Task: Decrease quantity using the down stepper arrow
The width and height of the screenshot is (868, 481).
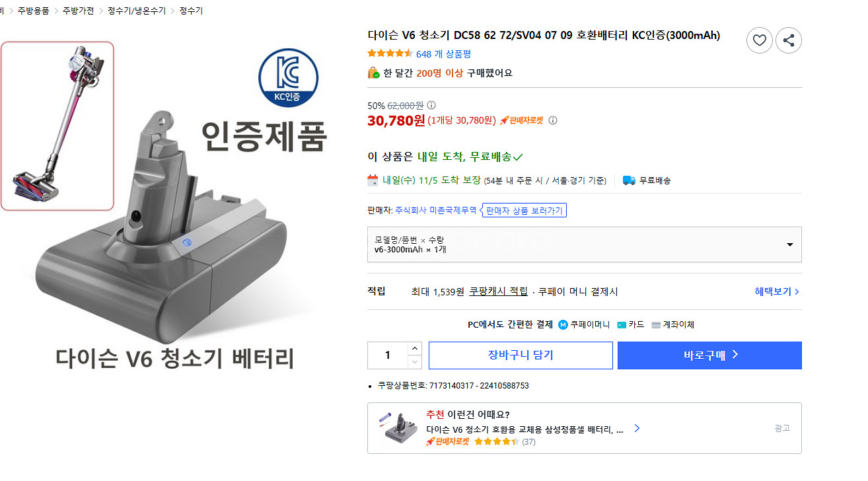Action: click(x=416, y=361)
